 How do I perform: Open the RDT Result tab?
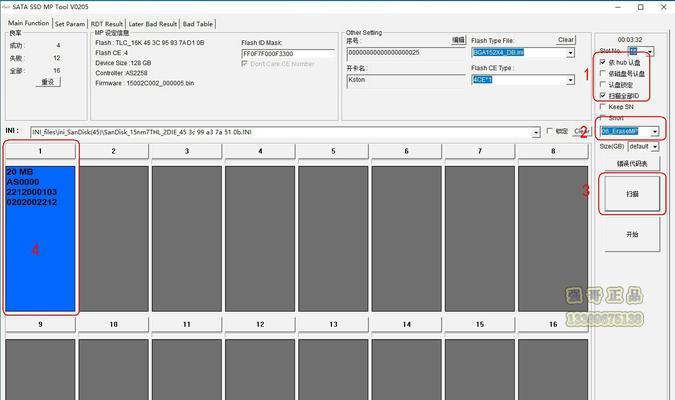[x=107, y=24]
